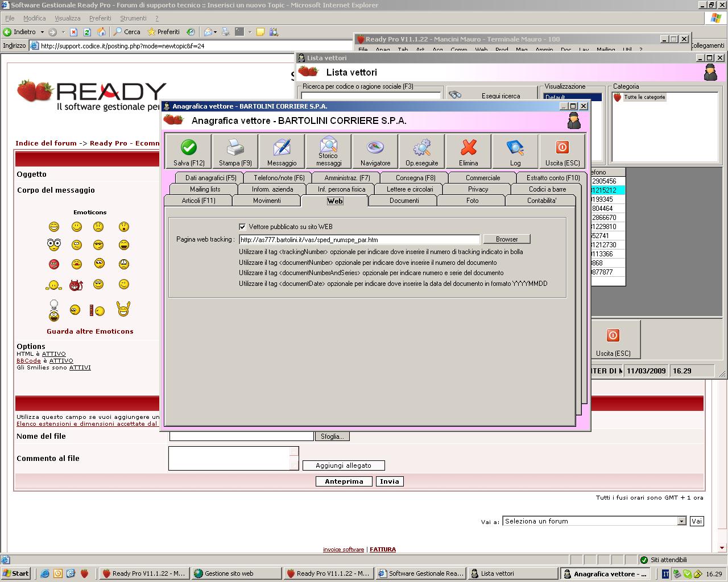This screenshot has width=728, height=582.
Task: Stop page loading in Internet Explorer
Action: tap(73, 32)
